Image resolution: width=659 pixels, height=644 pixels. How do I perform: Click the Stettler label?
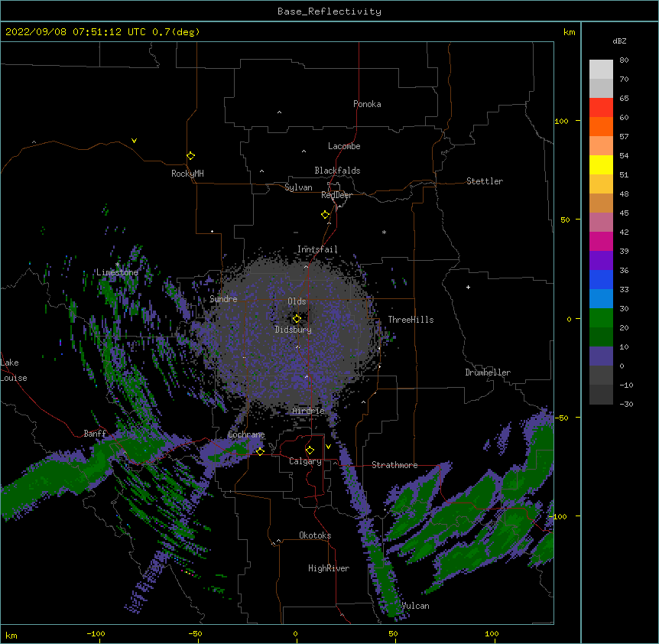point(484,181)
